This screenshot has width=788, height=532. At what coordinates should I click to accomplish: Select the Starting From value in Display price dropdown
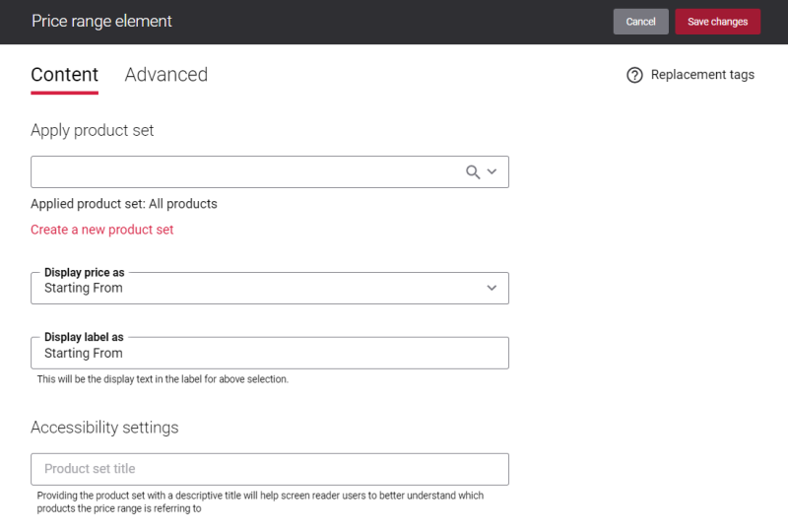84,288
